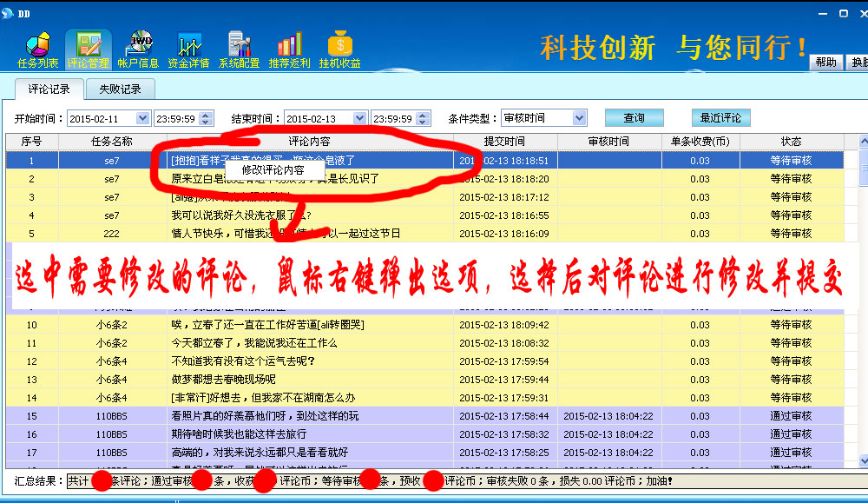This screenshot has width=868, height=503.
Task: Open the 帐户信息 account info icon
Action: click(x=138, y=51)
